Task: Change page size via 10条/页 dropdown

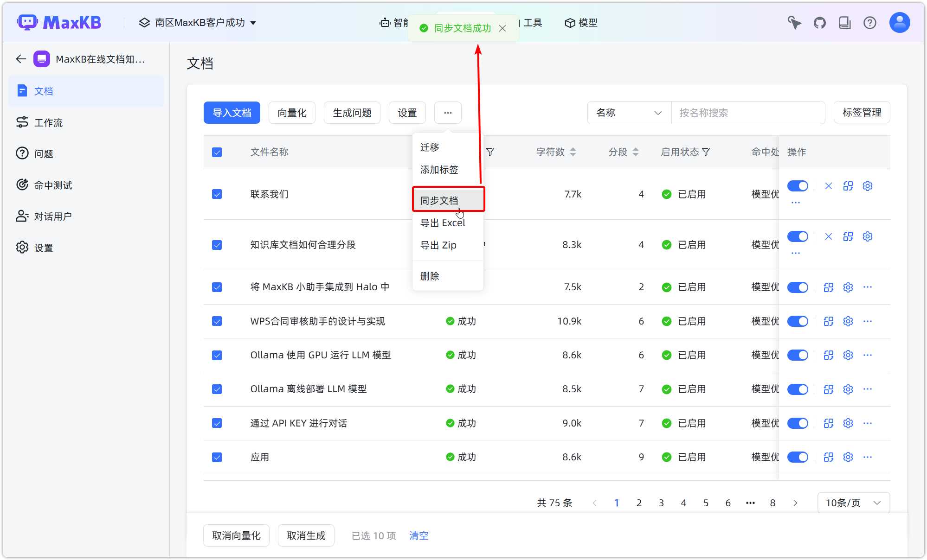Action: [x=853, y=503]
